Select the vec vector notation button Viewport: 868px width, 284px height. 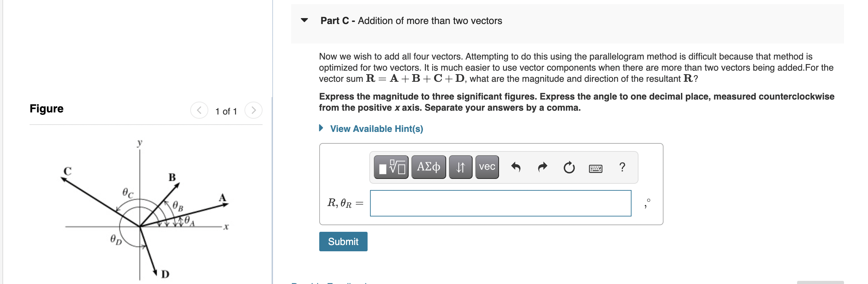pyautogui.click(x=487, y=167)
